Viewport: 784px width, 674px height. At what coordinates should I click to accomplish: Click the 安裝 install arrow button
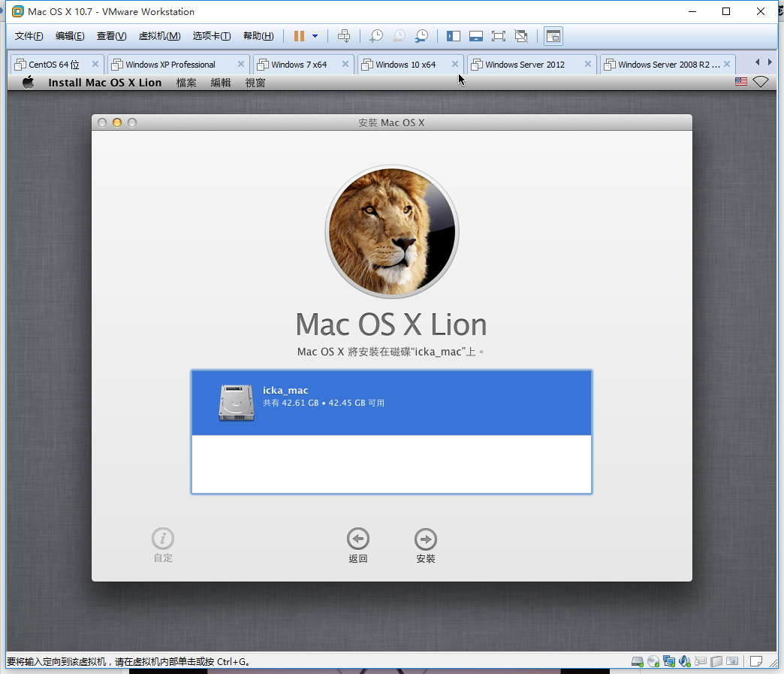(x=426, y=546)
